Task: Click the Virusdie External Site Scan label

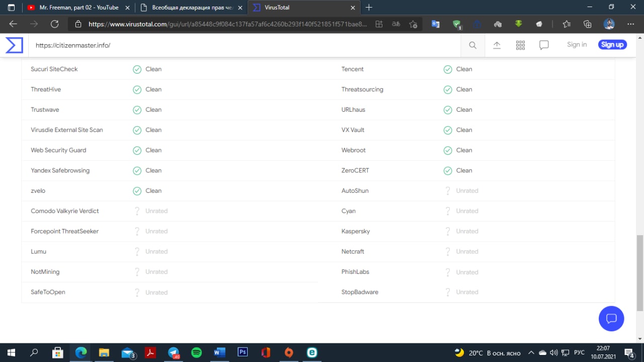Action: click(x=67, y=130)
